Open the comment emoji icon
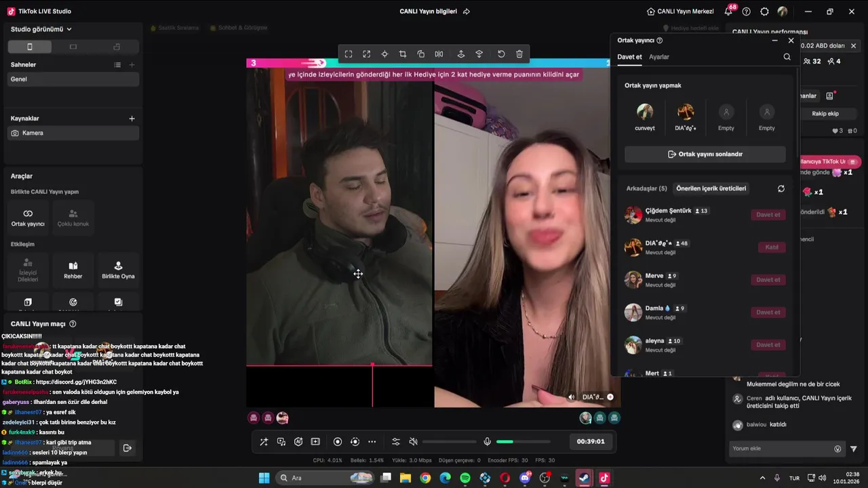The width and height of the screenshot is (868, 488). pyautogui.click(x=837, y=449)
